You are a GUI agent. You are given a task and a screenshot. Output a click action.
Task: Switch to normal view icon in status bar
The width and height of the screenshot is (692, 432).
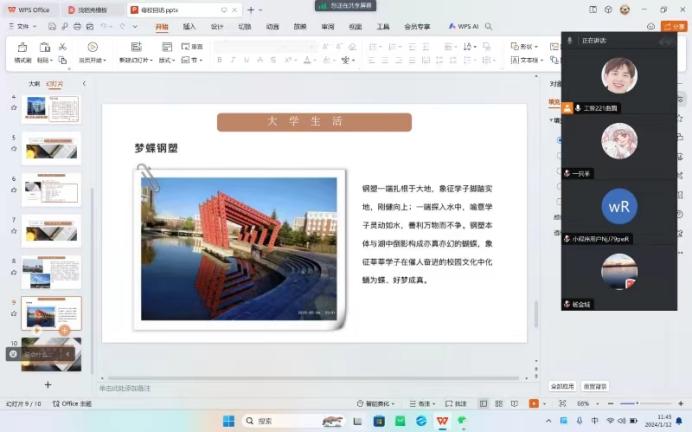point(484,403)
